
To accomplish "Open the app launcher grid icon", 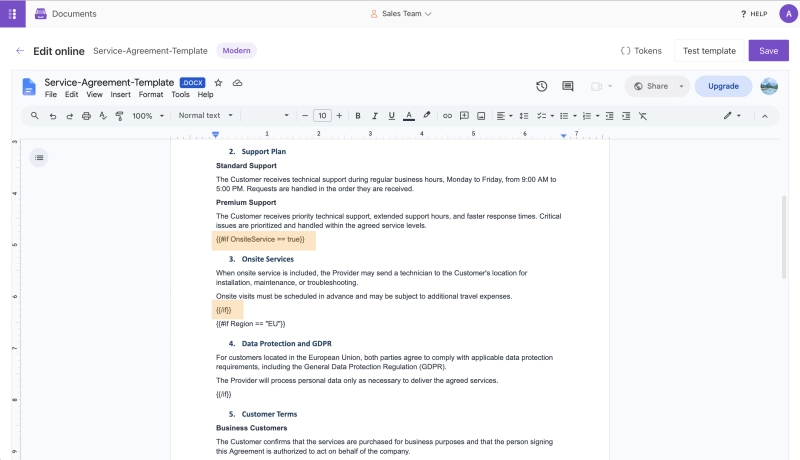I will click(x=13, y=14).
